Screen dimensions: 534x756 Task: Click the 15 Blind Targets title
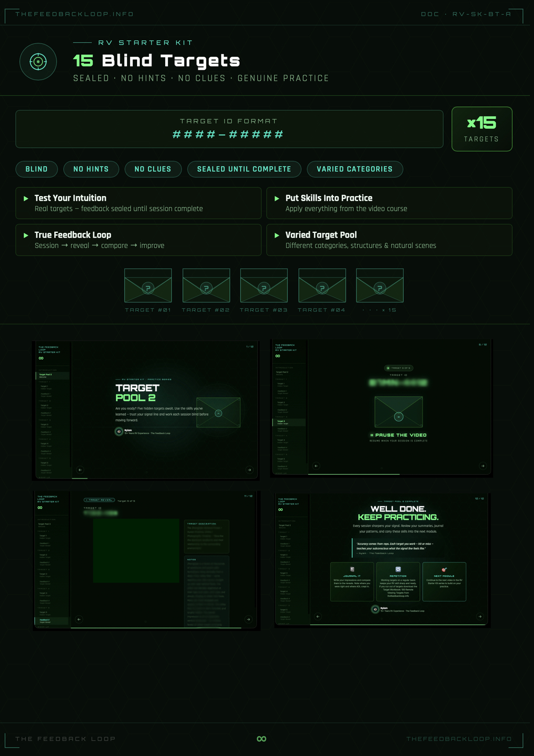[x=157, y=61]
